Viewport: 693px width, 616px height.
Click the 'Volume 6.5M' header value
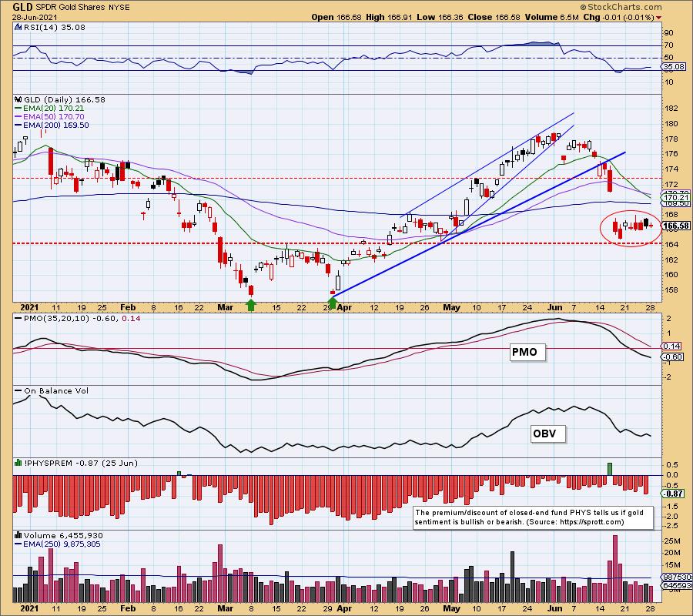click(551, 18)
